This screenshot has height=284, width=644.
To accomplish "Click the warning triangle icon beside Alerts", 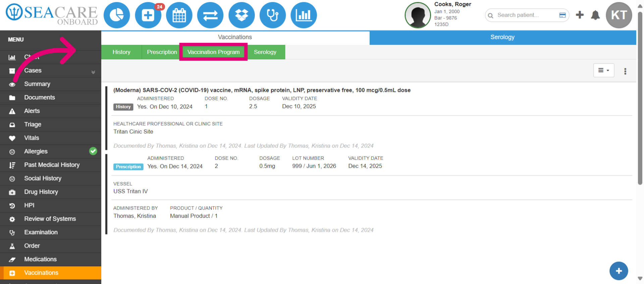I will click(12, 111).
